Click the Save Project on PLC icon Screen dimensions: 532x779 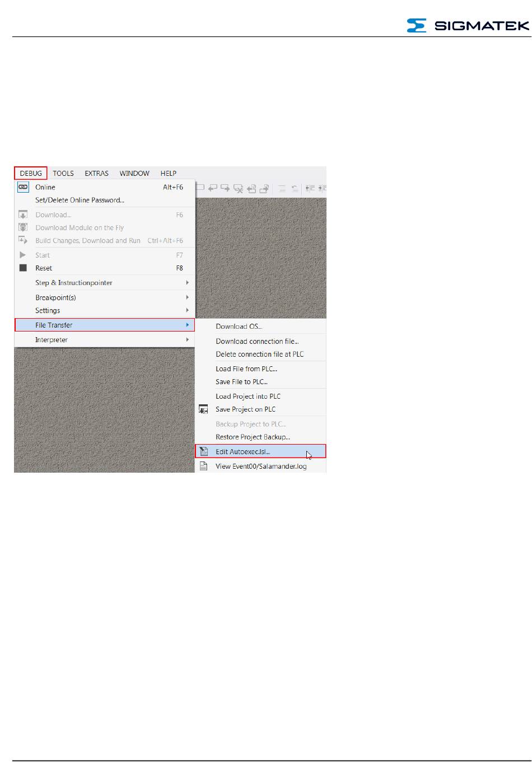[x=203, y=409]
